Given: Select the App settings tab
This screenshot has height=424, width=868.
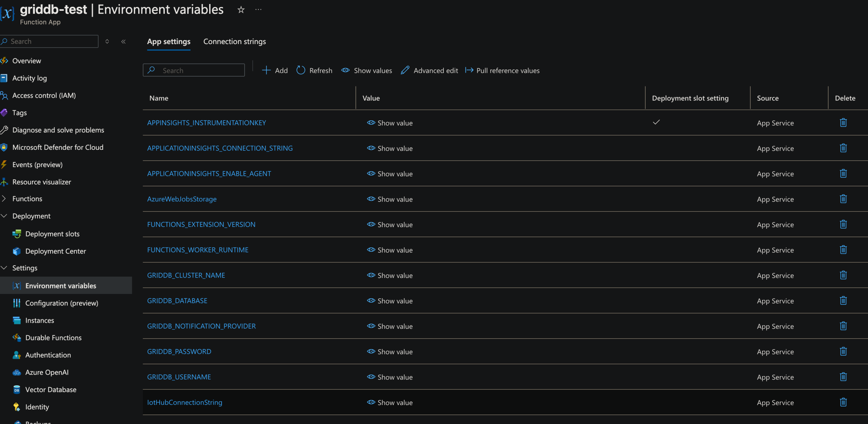Looking at the screenshot, I should (x=169, y=42).
